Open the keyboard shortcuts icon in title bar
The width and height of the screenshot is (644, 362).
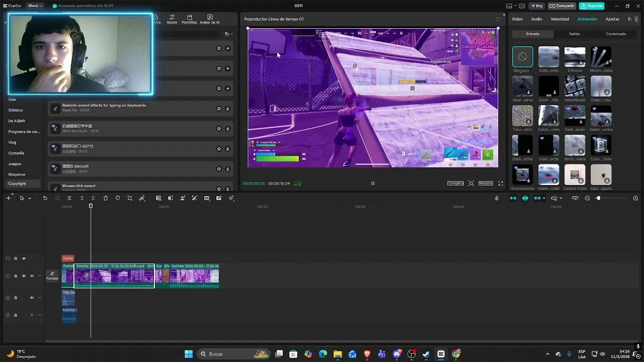tap(522, 6)
